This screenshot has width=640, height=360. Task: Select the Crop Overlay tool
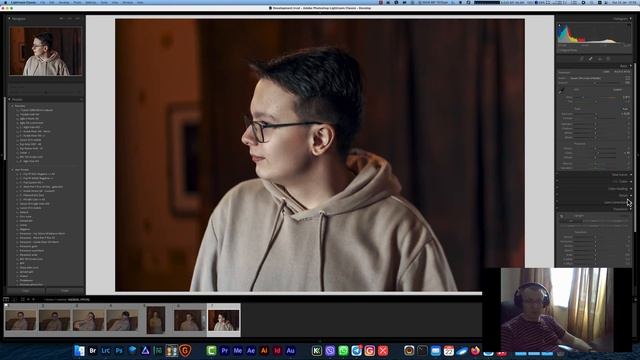582,59
